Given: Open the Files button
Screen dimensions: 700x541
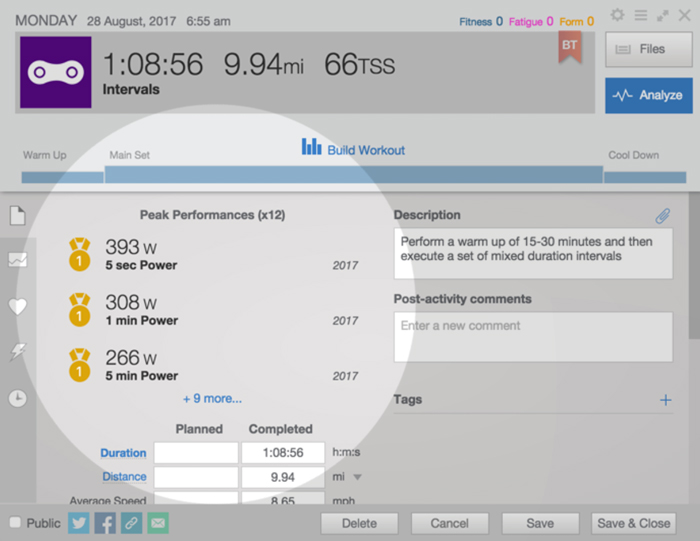Looking at the screenshot, I should (649, 49).
